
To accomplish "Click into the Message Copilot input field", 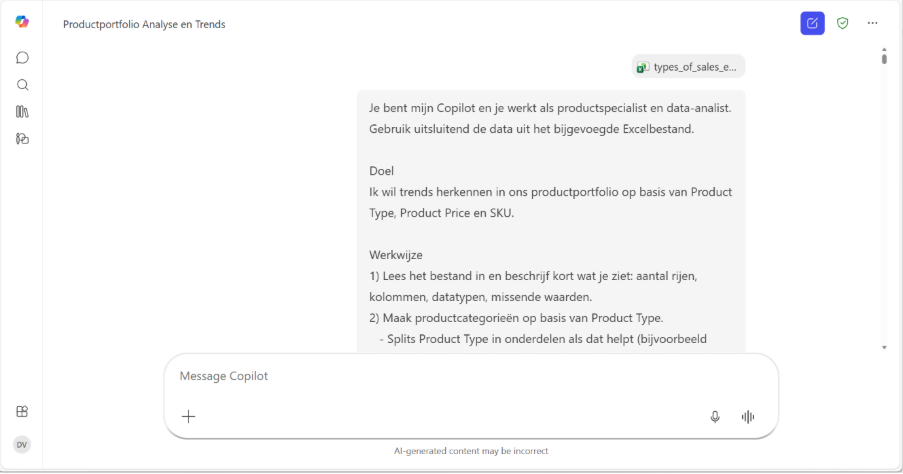I will pos(470,376).
